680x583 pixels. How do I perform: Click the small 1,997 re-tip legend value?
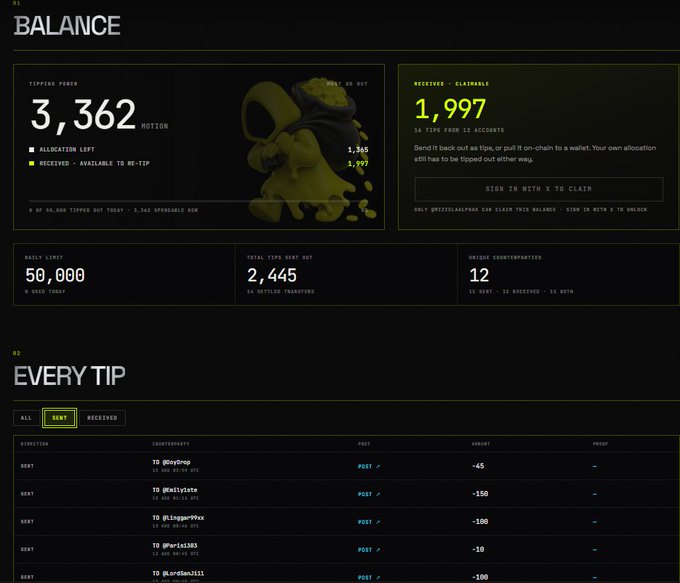(358, 164)
